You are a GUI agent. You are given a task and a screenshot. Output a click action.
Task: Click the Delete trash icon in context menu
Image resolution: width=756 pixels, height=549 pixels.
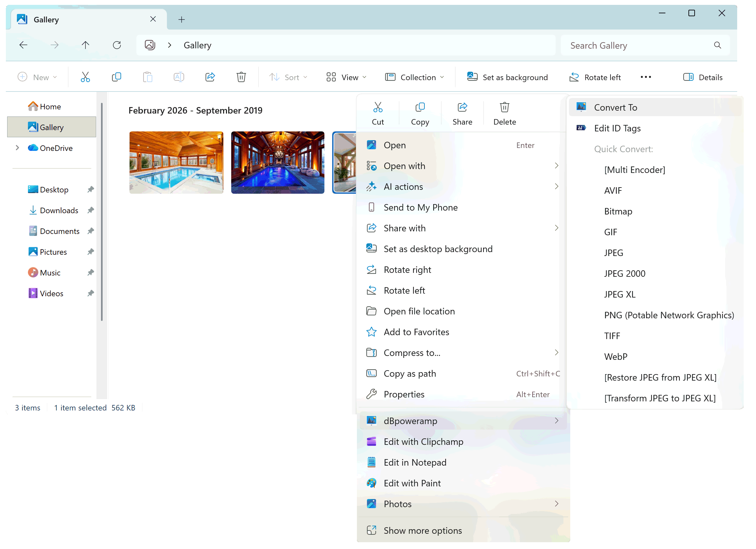pyautogui.click(x=504, y=108)
